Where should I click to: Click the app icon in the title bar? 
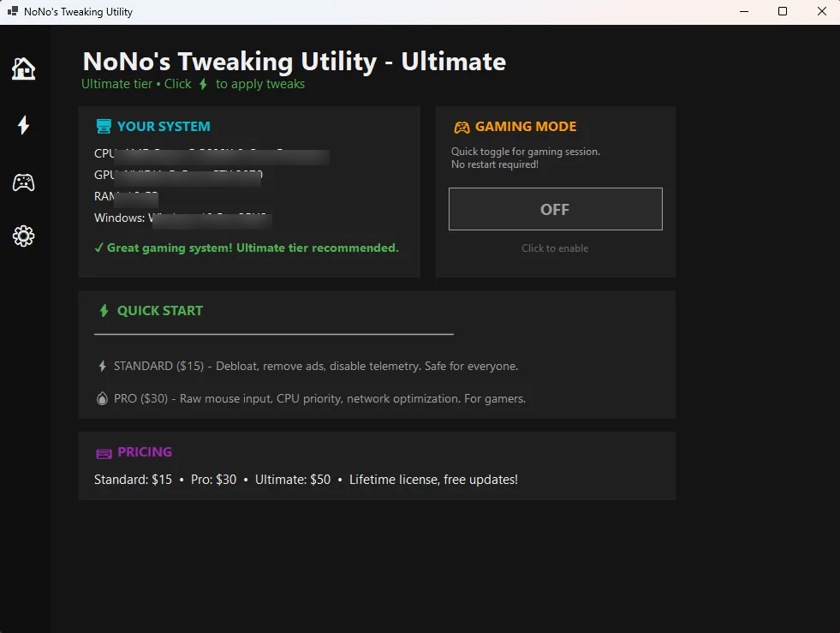coord(12,11)
